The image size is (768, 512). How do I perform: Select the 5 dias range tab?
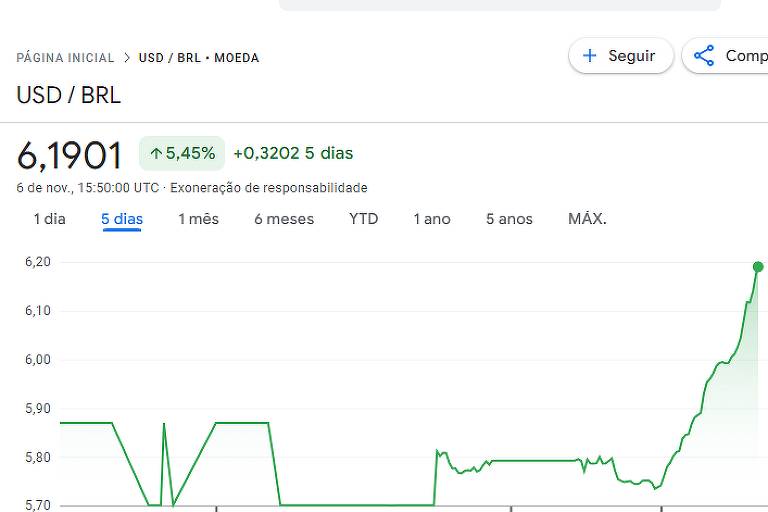(x=122, y=219)
